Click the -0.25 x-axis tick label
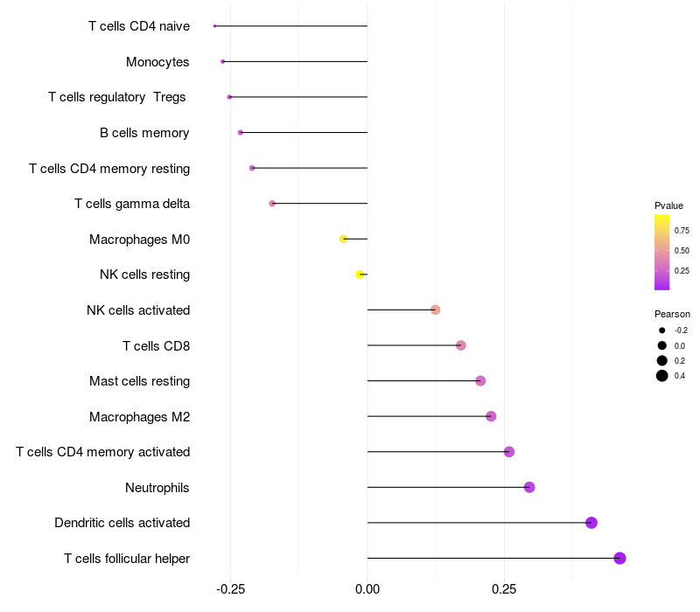The height and width of the screenshot is (612, 700). tap(230, 590)
